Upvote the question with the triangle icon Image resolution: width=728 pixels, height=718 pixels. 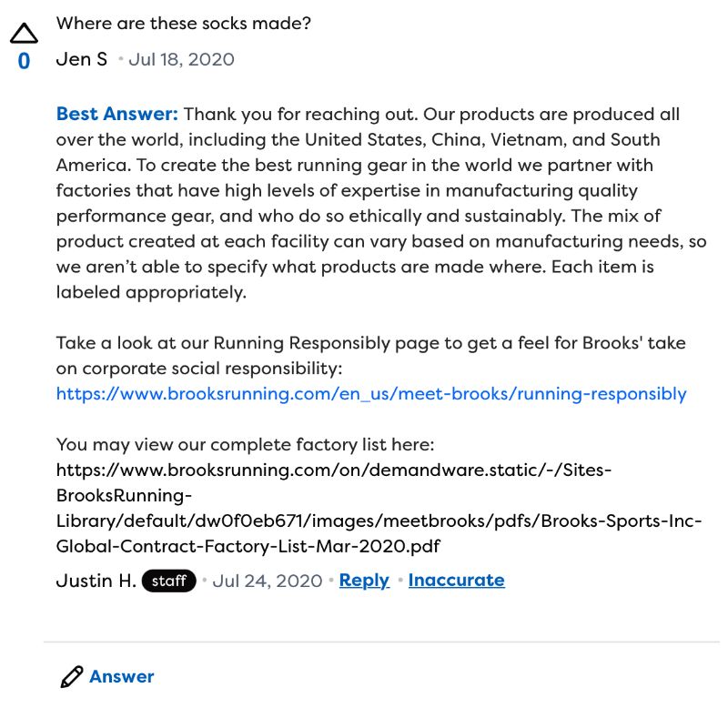click(x=24, y=34)
